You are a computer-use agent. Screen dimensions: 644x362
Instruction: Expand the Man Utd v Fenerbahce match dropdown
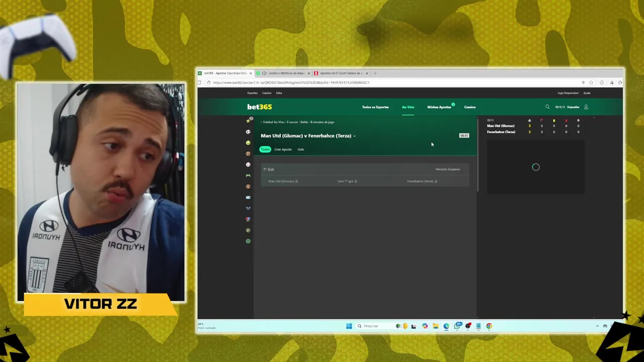354,136
